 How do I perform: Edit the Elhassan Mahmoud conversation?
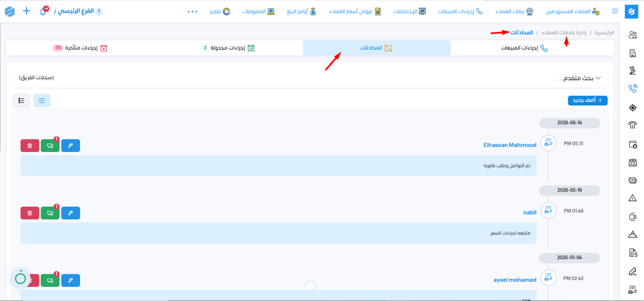(x=71, y=146)
